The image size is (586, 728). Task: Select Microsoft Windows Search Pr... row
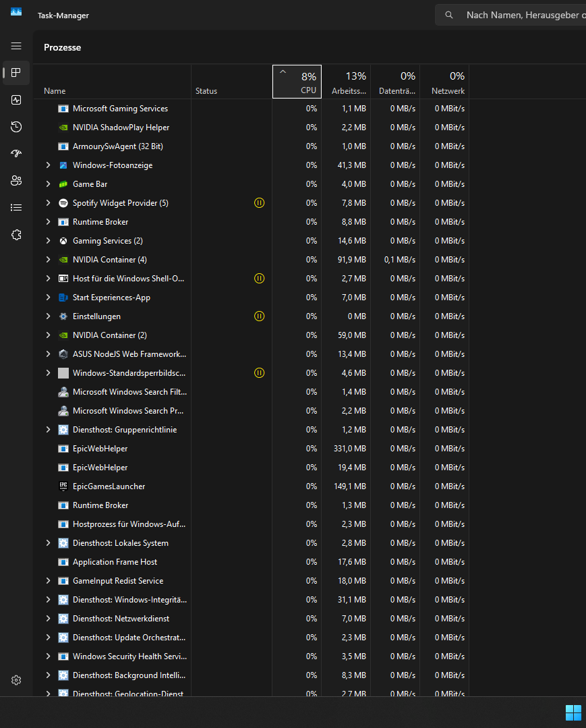[251, 411]
